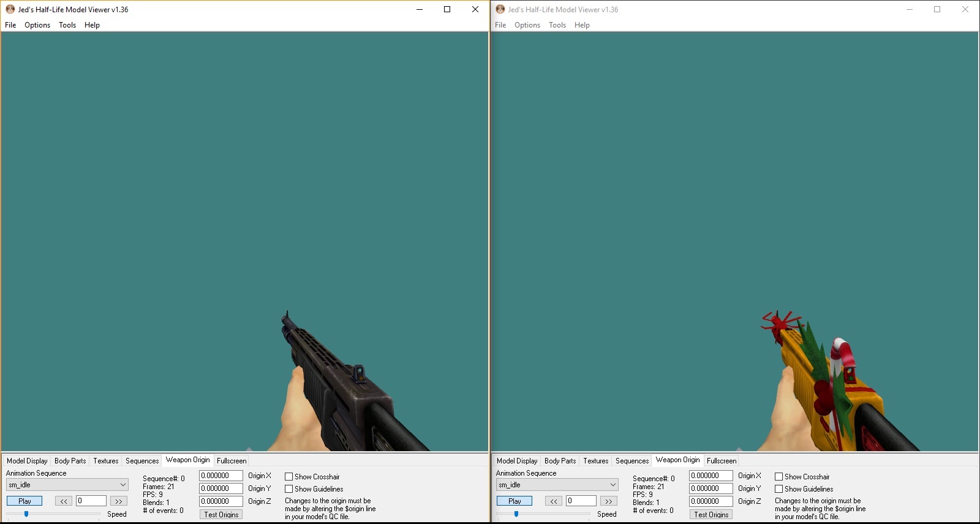Image resolution: width=980 pixels, height=524 pixels.
Task: Switch to Textures tab in right window
Action: pyautogui.click(x=596, y=461)
